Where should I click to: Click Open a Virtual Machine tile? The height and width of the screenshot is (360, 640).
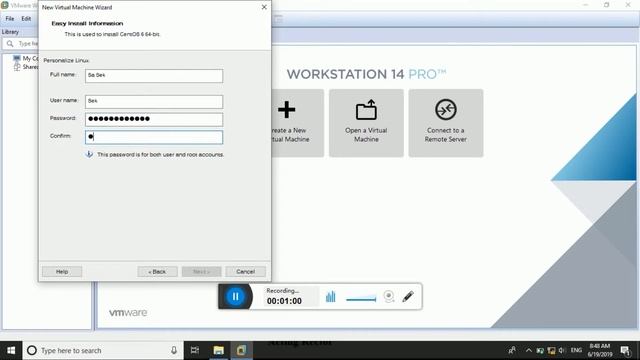366,123
